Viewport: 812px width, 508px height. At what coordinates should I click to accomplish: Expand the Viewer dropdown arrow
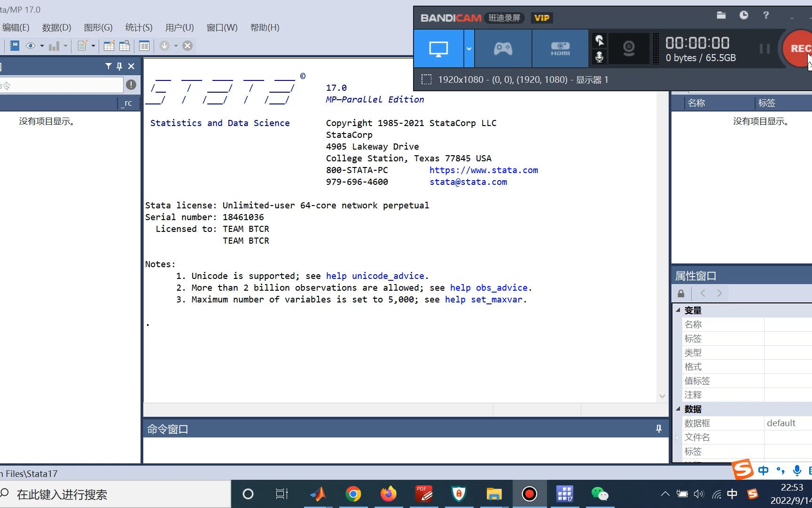click(x=42, y=46)
